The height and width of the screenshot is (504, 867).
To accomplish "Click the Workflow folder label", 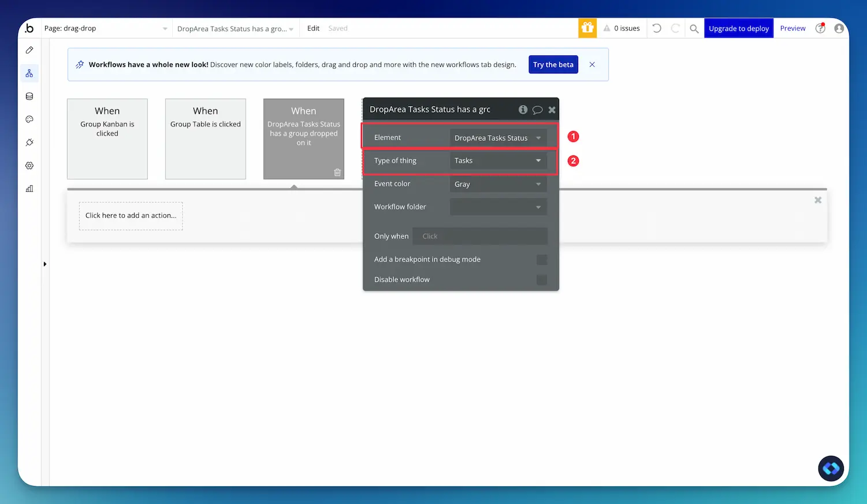I will (x=400, y=207).
